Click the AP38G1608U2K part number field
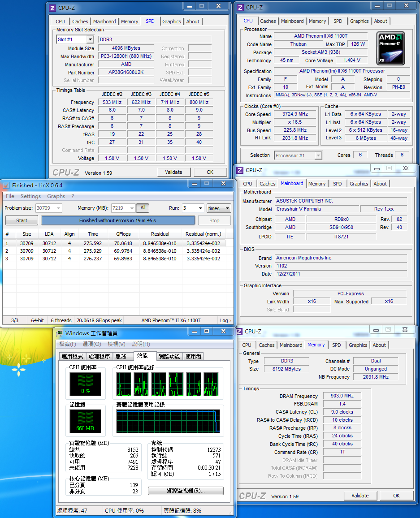This screenshot has width=420, height=518. (126, 72)
